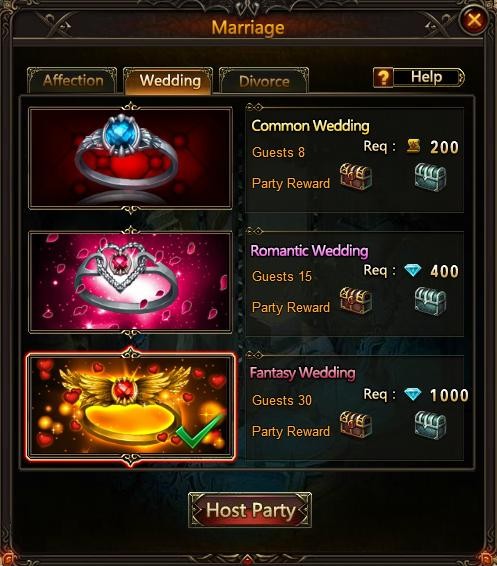This screenshot has height=566, width=497.
Task: Click the question mark help icon
Action: pyautogui.click(x=383, y=77)
